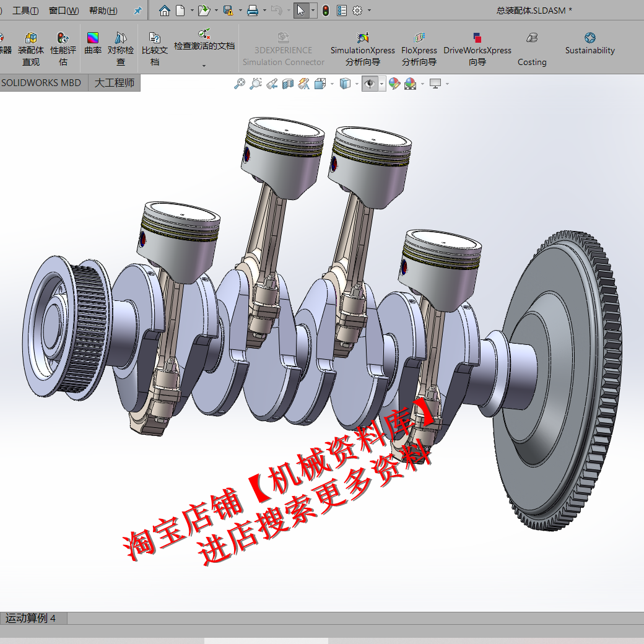Image resolution: width=644 pixels, height=644 pixels.
Task: Toggle the document pin icon near the menu
Action: (139, 9)
